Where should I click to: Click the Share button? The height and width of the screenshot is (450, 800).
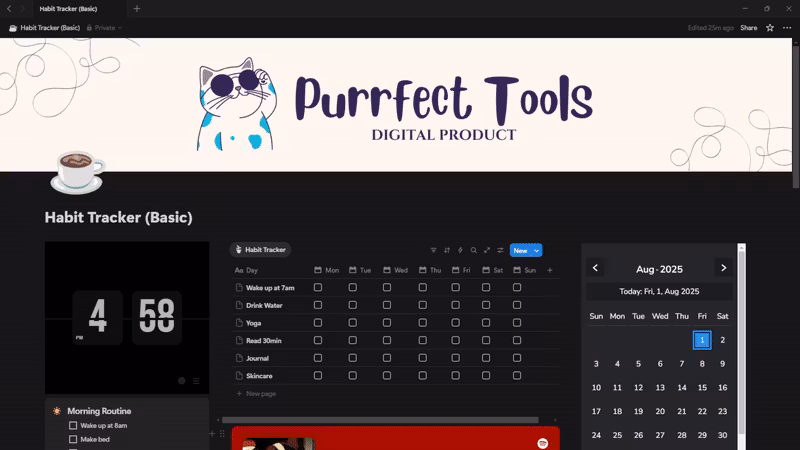tap(749, 28)
